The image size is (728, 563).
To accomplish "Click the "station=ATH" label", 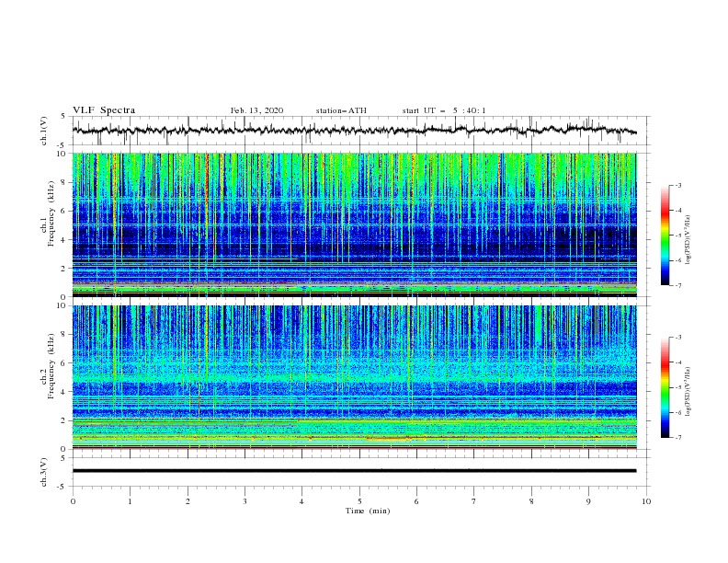I will coord(341,110).
